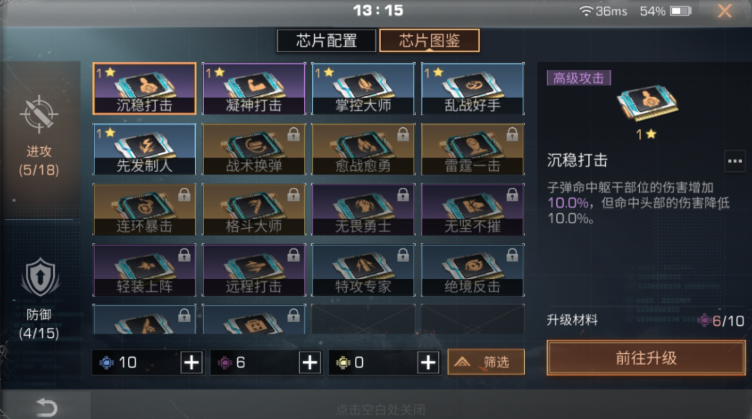Switch to the 进攻 attack category

pos(39,137)
